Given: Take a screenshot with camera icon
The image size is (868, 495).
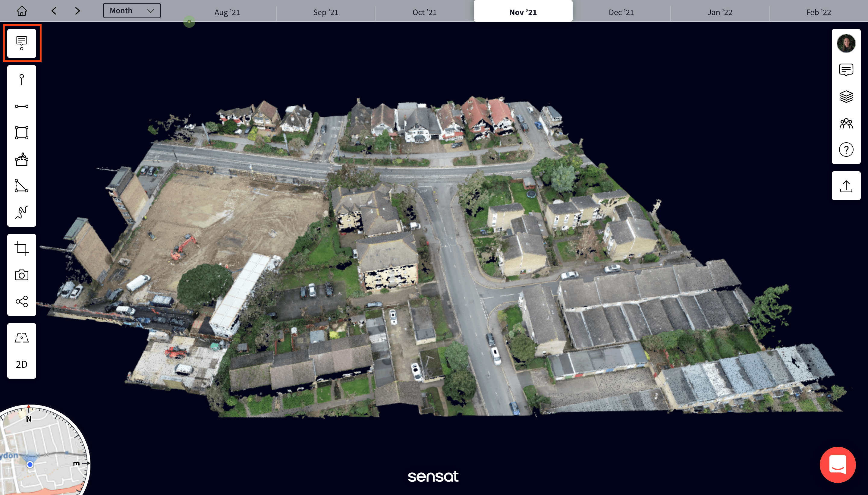Looking at the screenshot, I should [x=21, y=275].
